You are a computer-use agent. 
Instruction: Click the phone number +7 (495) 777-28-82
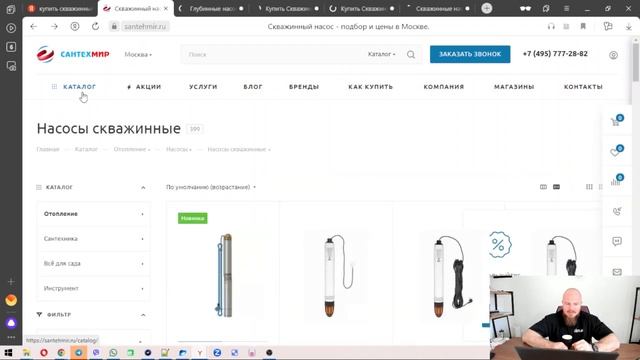coord(555,54)
